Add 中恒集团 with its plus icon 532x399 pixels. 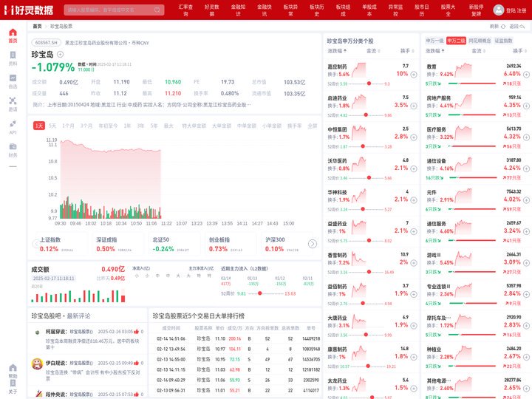[414, 137]
